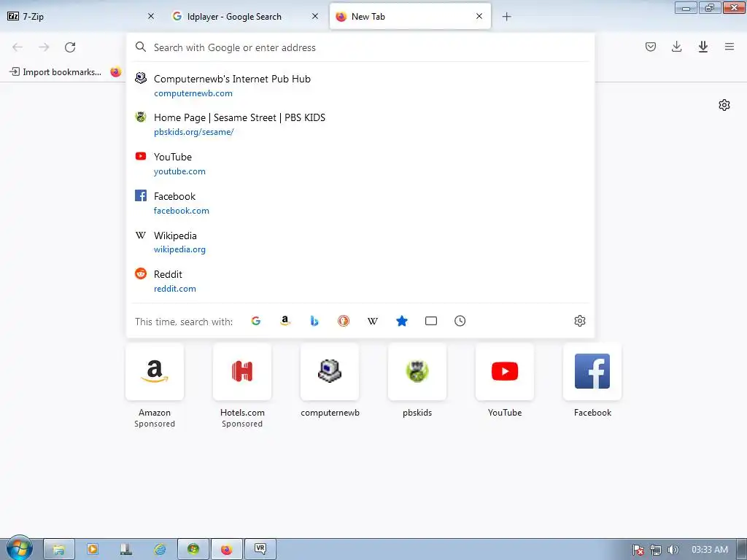Open the VR app in taskbar
Screen dimensions: 747x560
[x=260, y=550]
